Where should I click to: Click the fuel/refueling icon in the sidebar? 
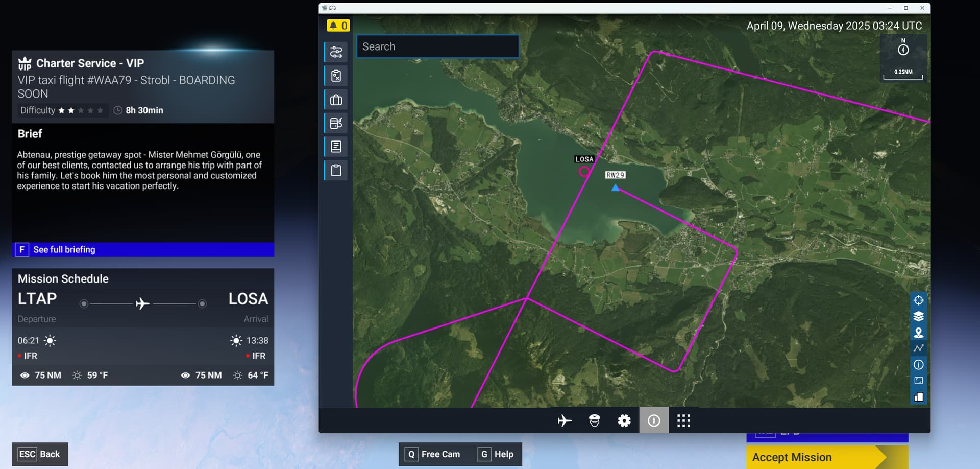pyautogui.click(x=335, y=123)
